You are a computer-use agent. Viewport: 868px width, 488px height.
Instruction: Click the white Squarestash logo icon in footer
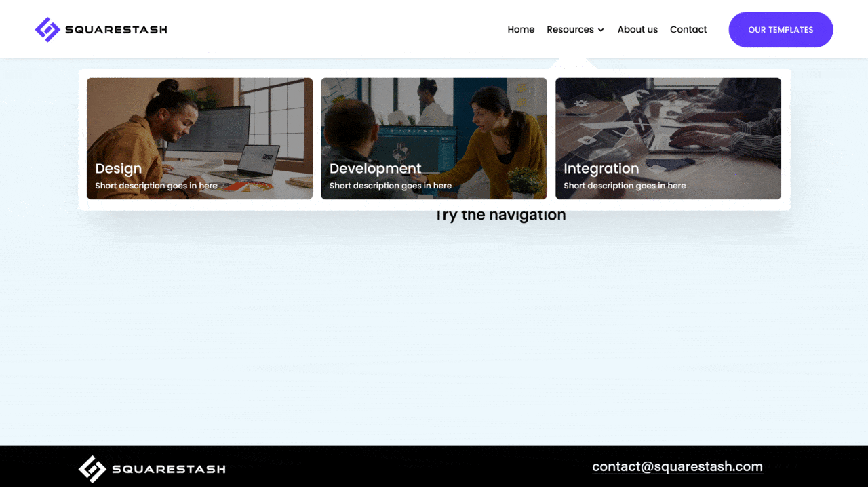pyautogui.click(x=92, y=468)
